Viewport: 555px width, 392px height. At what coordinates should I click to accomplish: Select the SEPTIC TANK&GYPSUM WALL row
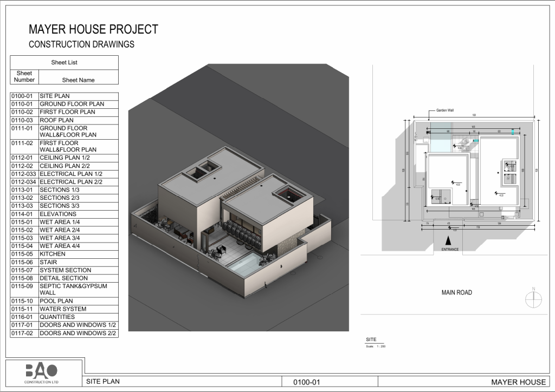click(x=64, y=290)
